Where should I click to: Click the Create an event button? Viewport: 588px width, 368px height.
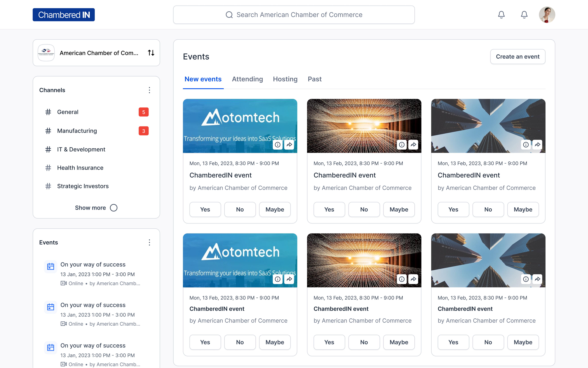coord(518,57)
